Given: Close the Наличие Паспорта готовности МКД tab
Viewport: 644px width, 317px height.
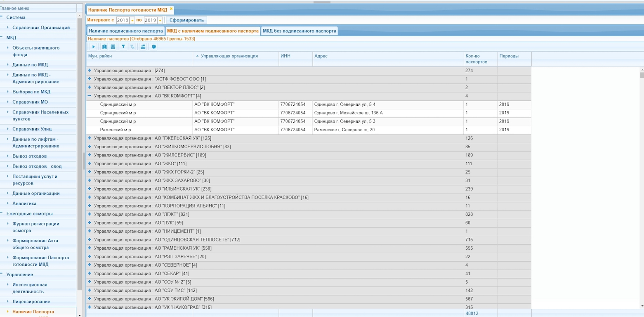Looking at the screenshot, I should tap(171, 9).
